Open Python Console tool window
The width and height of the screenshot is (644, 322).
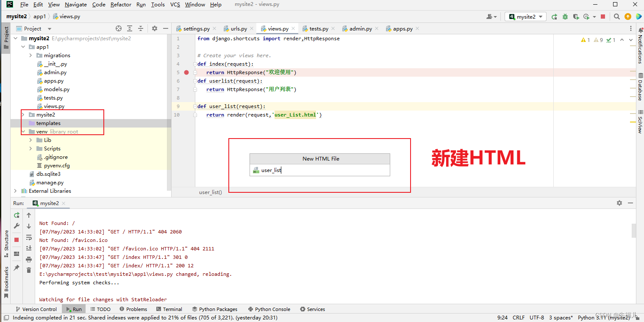point(269,309)
